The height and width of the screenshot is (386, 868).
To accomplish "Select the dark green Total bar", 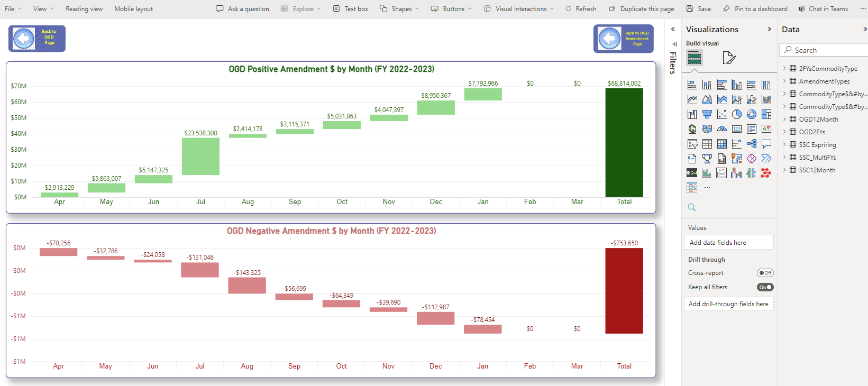I will [x=624, y=143].
